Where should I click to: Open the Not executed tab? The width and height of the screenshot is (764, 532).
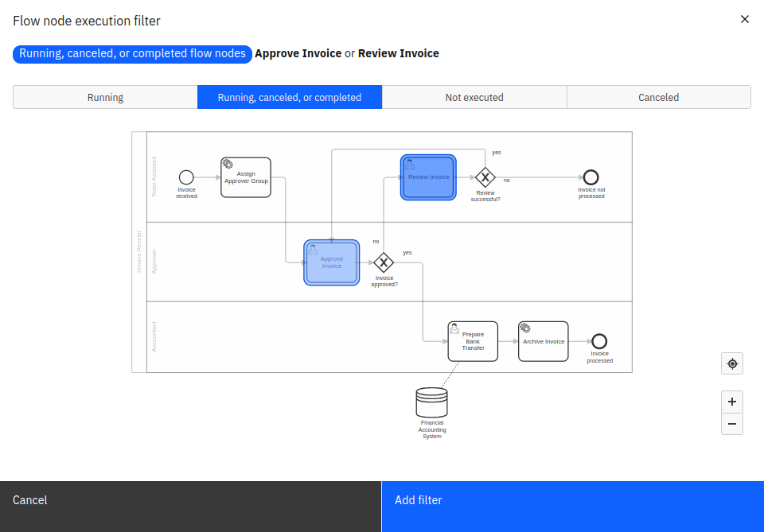(474, 97)
